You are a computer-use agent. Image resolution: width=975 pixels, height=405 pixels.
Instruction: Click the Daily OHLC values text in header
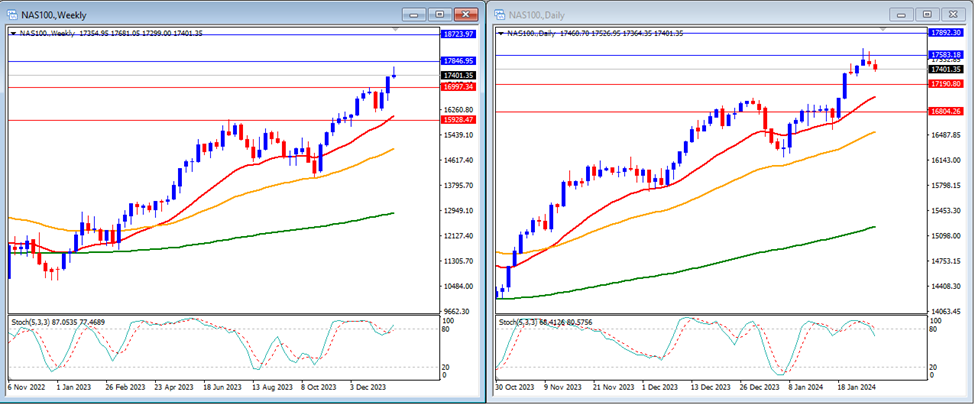pos(621,34)
